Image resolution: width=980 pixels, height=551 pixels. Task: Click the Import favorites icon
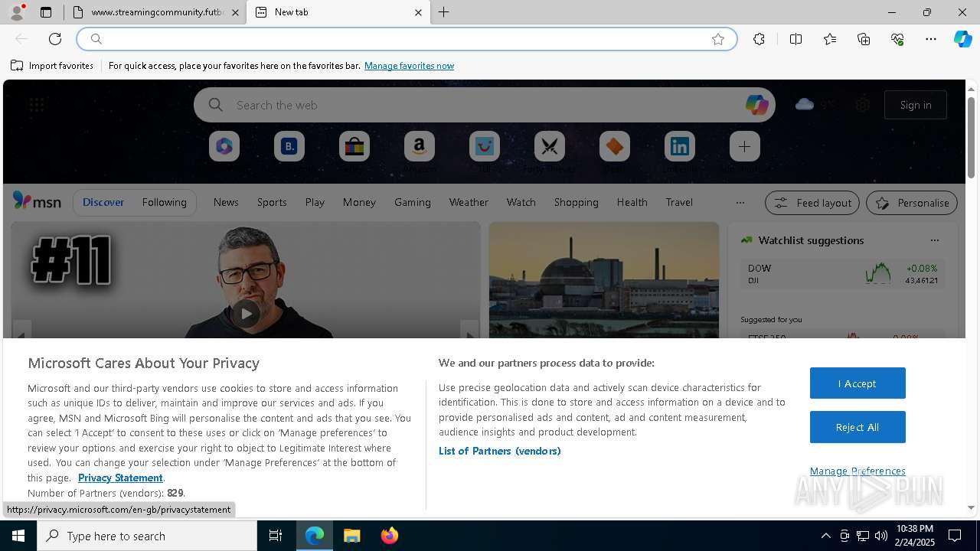click(17, 66)
